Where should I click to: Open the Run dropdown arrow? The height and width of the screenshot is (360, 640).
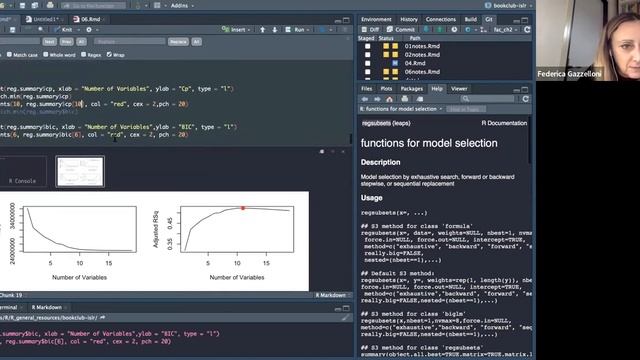click(x=308, y=30)
